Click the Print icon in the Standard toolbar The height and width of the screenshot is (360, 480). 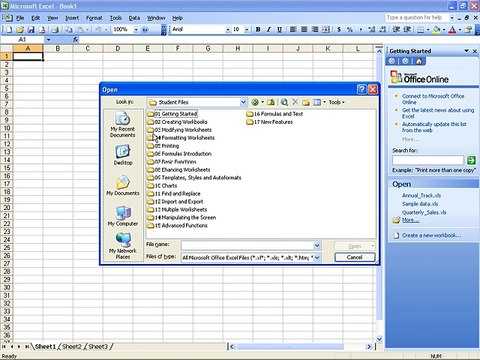(x=55, y=30)
